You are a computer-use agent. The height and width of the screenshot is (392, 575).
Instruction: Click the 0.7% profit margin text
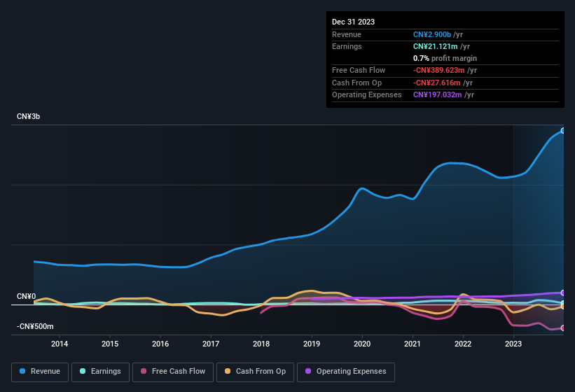[445, 58]
